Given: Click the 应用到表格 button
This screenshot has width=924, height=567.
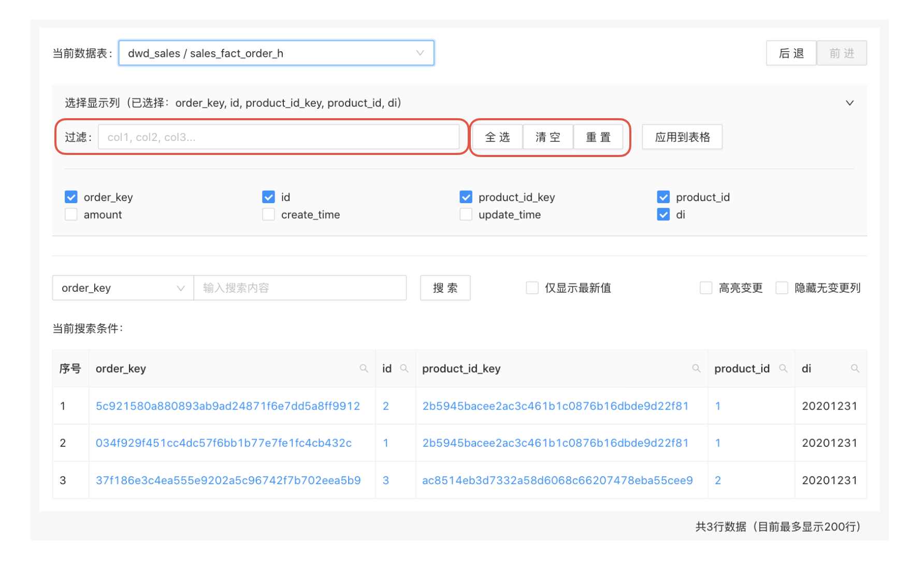Looking at the screenshot, I should coord(682,137).
